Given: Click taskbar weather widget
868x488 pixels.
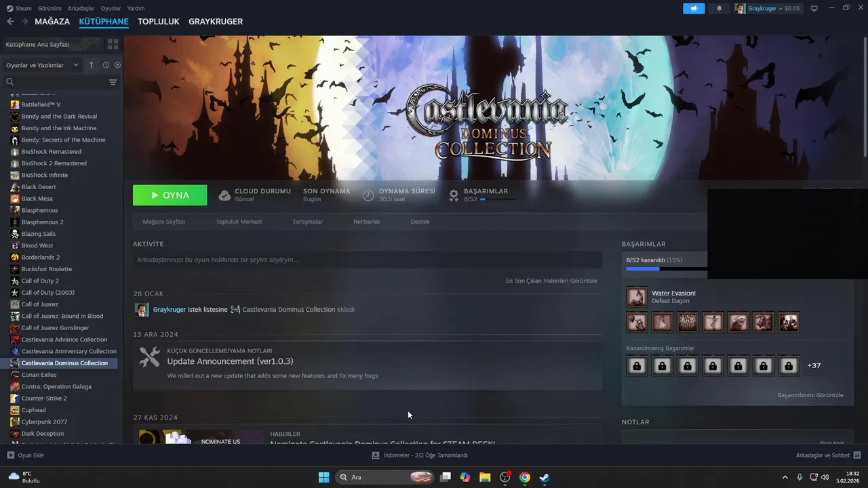Looking at the screenshot, I should point(24,477).
